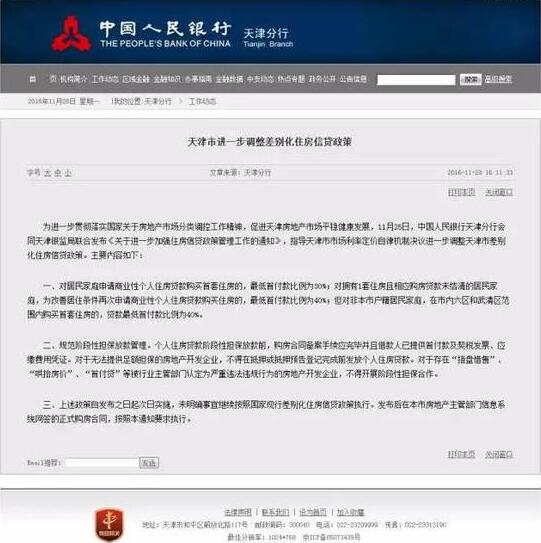
Task: Open the 办事指南 nav menu
Action: tap(198, 79)
